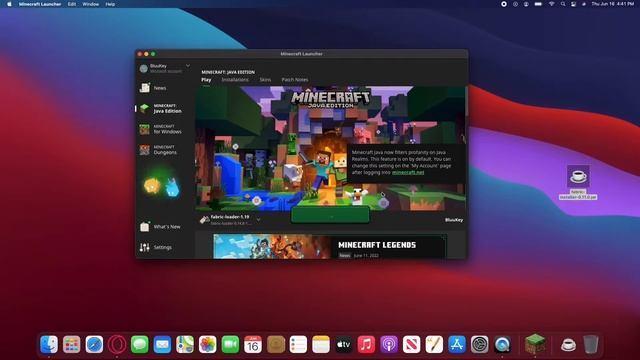Open Finder from the dock
Viewport: 640px width, 360px height.
coord(49,344)
